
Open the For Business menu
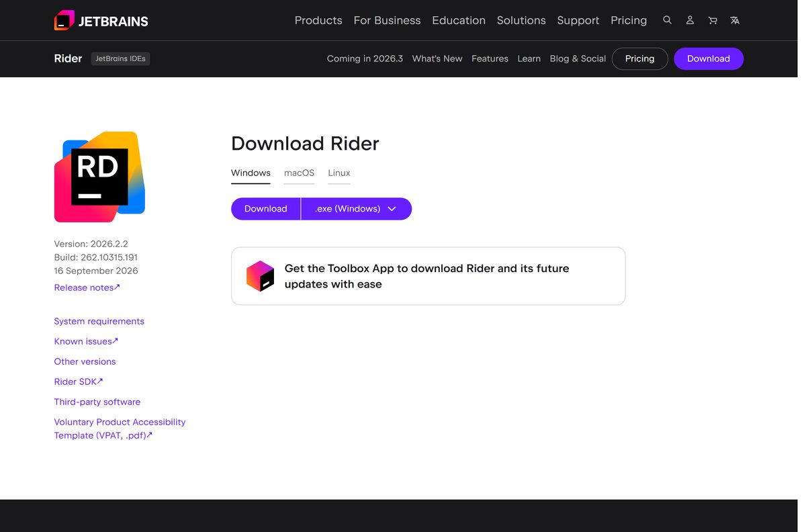point(387,20)
